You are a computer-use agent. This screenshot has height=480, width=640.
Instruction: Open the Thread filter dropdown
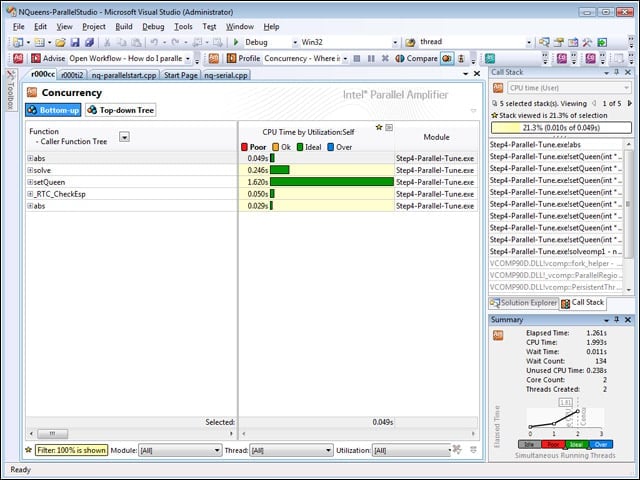[x=291, y=450]
